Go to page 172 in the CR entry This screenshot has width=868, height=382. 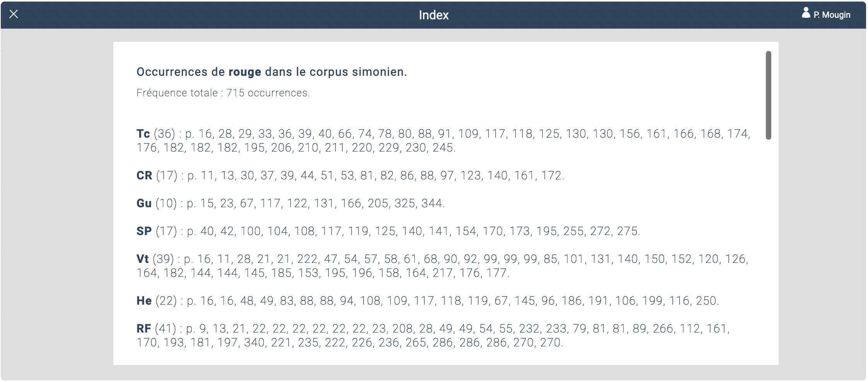[551, 176]
